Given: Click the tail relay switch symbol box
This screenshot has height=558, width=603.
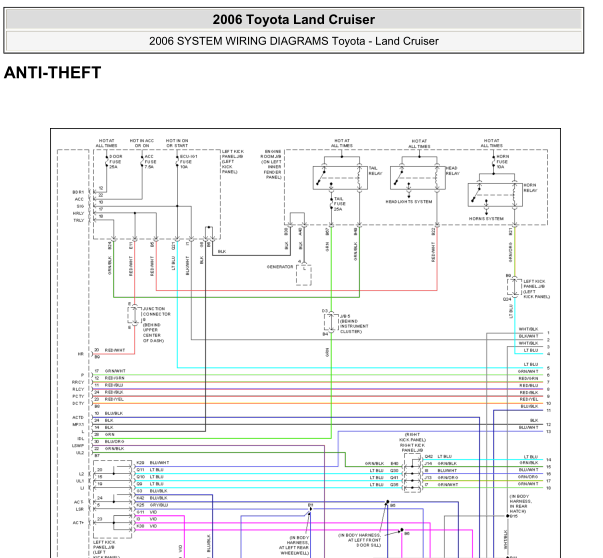Looking at the screenshot, I should coord(340,178).
